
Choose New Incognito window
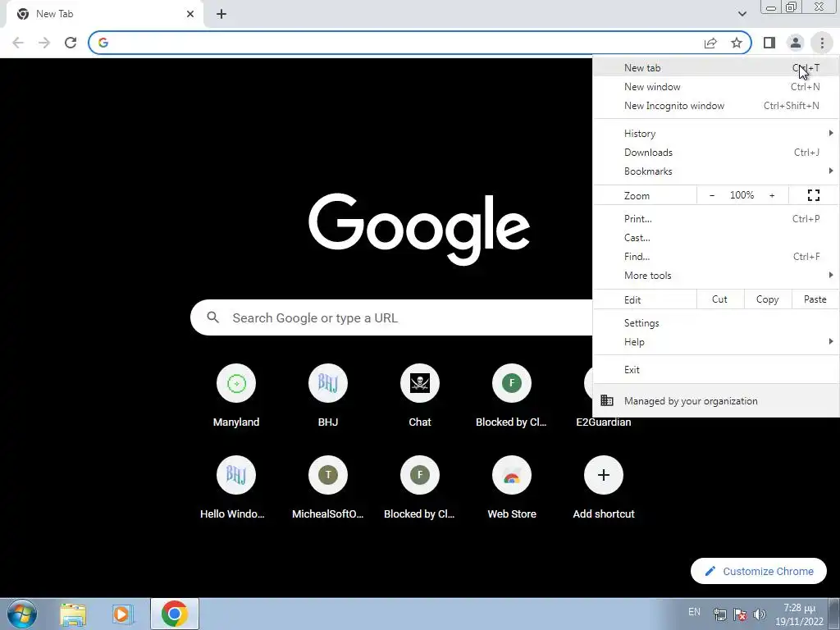[x=716, y=106]
